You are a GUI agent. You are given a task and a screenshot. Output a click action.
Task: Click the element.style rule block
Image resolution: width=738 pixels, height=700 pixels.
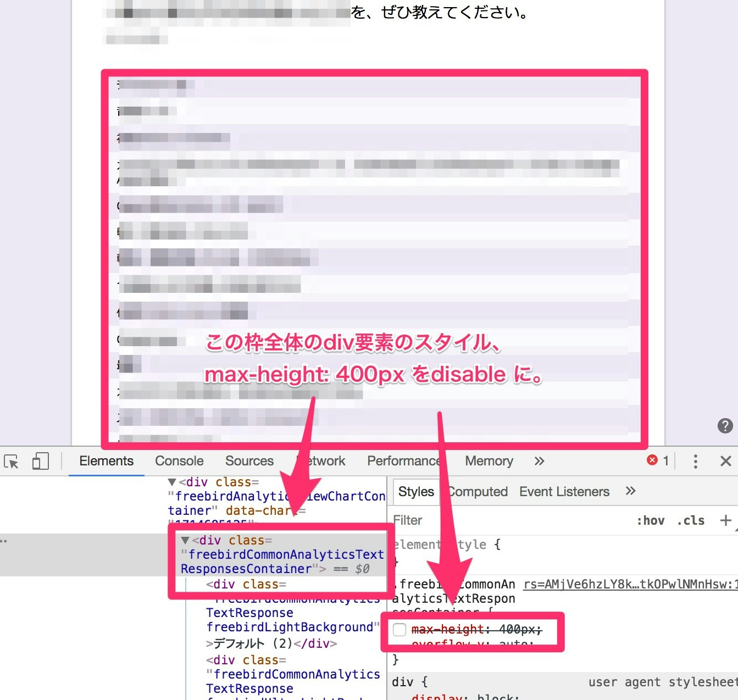tap(446, 553)
